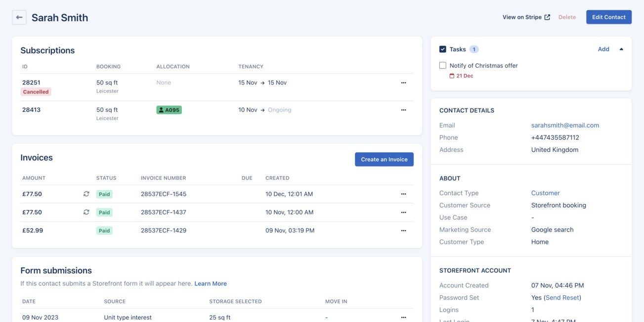Toggle the Tasks header checkbox

442,48
